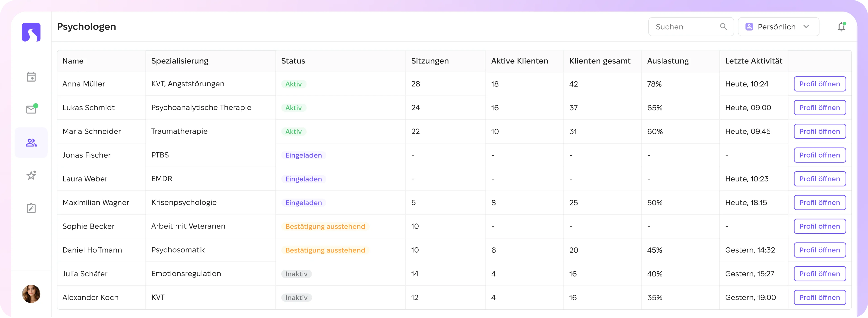Click Bestätigung ausstehend badge for Sophie Becker
This screenshot has height=318, width=868.
(x=325, y=227)
